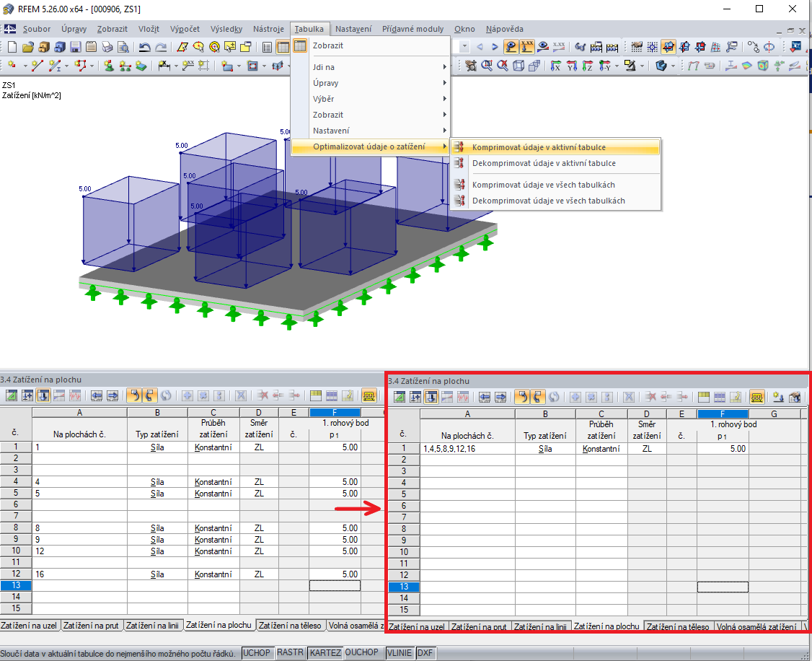Toggle the table display button in main toolbar
Screen dimensions: 812x661
pos(283,47)
